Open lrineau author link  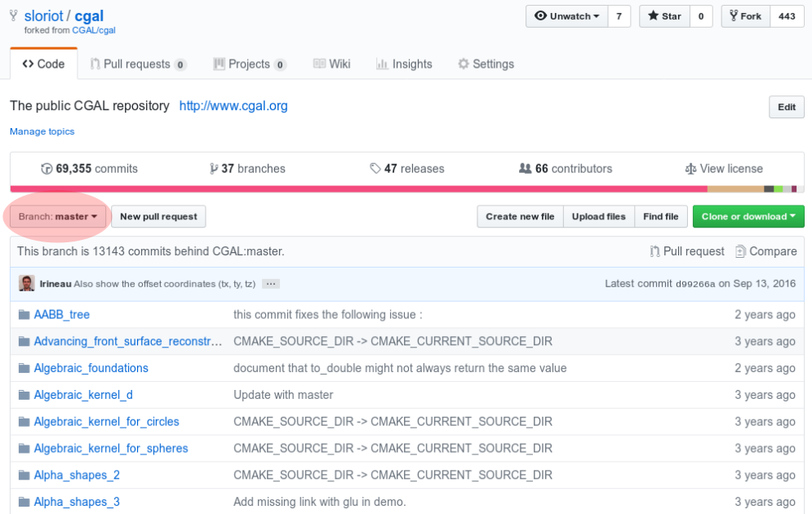[55, 284]
